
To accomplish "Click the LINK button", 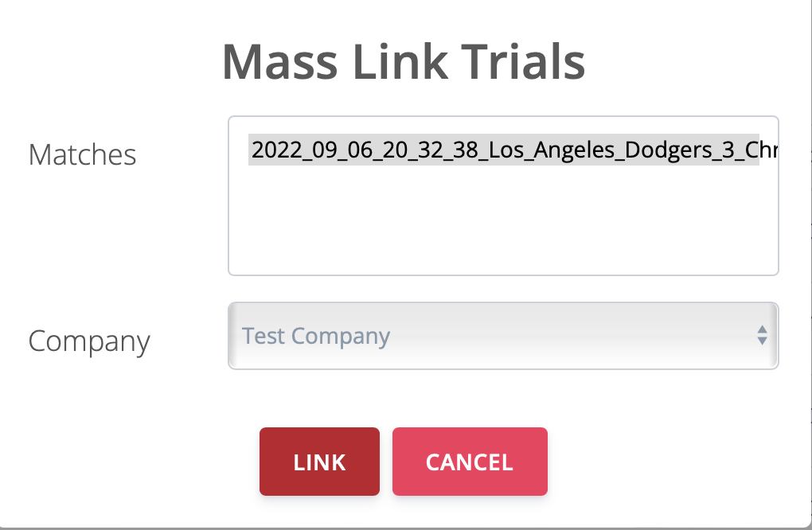I will point(319,462).
